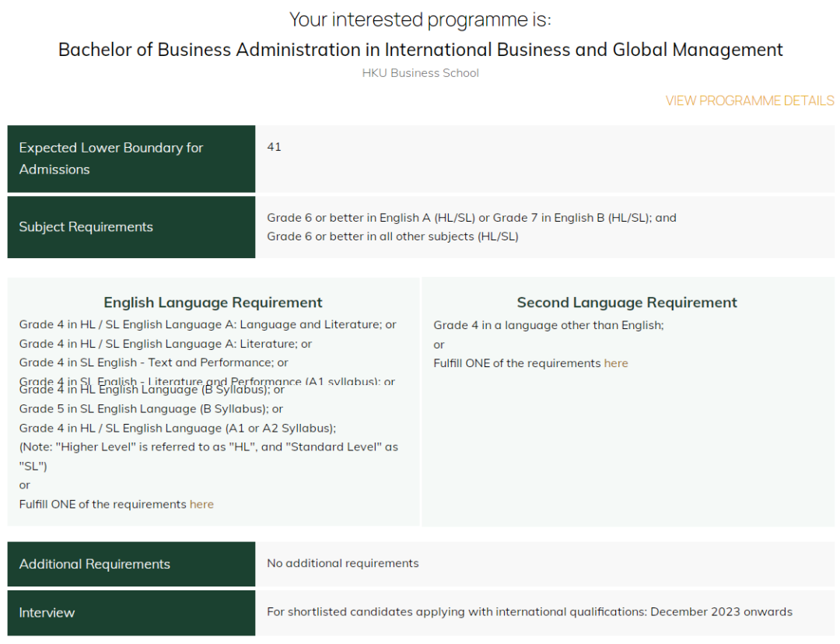Select the Interview label cell
840x644 pixels.
47,613
